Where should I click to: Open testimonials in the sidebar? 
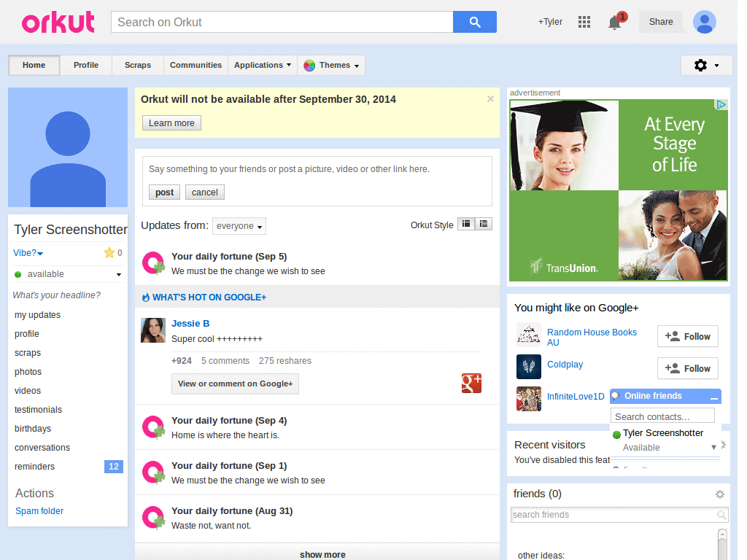tap(38, 410)
